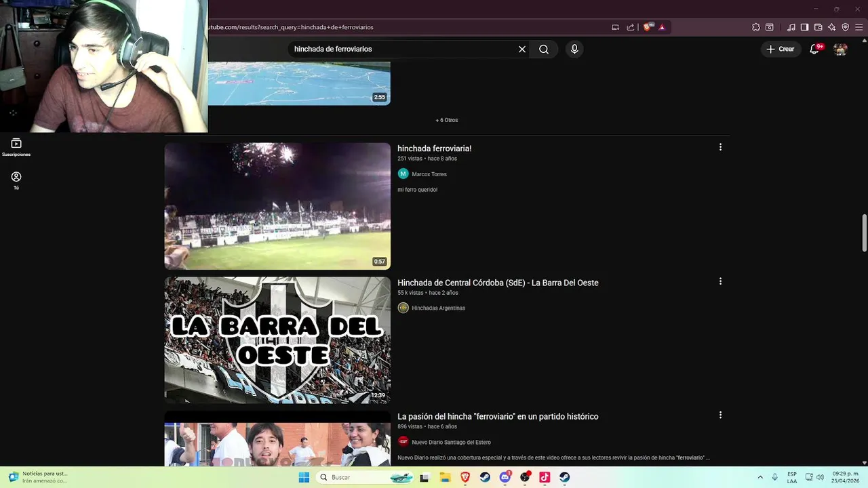Click the install/cast icon in address bar
The height and width of the screenshot is (488, 868).
tap(615, 27)
